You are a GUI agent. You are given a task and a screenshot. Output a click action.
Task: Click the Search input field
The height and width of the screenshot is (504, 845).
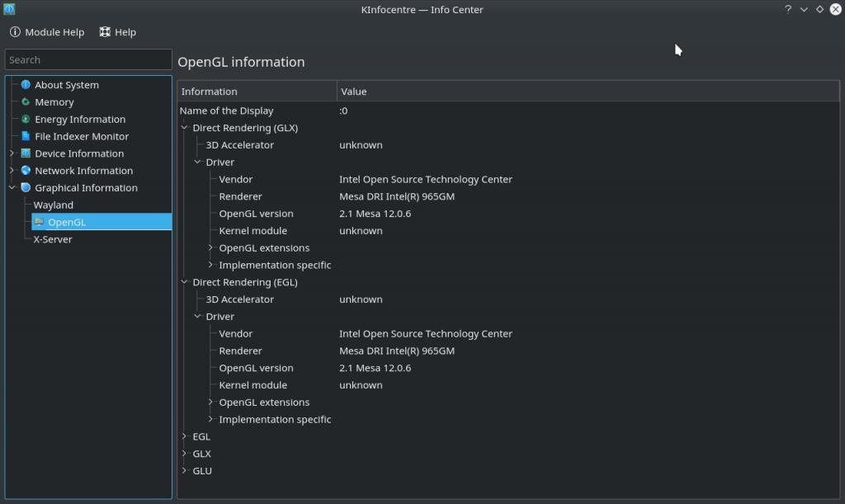(88, 59)
